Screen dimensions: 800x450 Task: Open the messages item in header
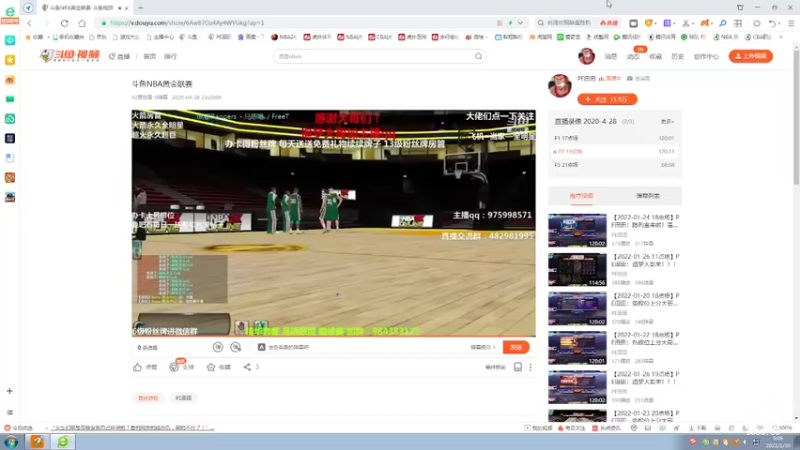click(x=611, y=57)
